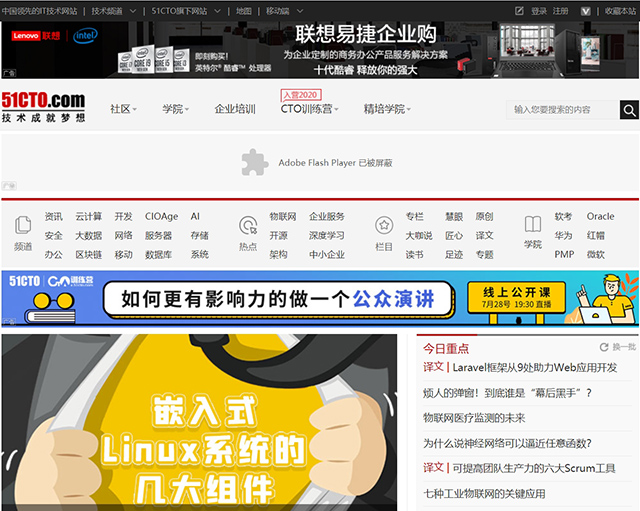Click the 线上公开课 banner button

pyautogui.click(x=516, y=298)
